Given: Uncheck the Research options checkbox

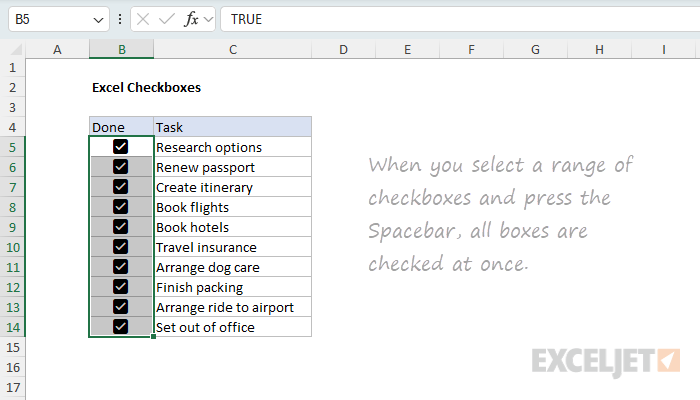Looking at the screenshot, I should [121, 146].
